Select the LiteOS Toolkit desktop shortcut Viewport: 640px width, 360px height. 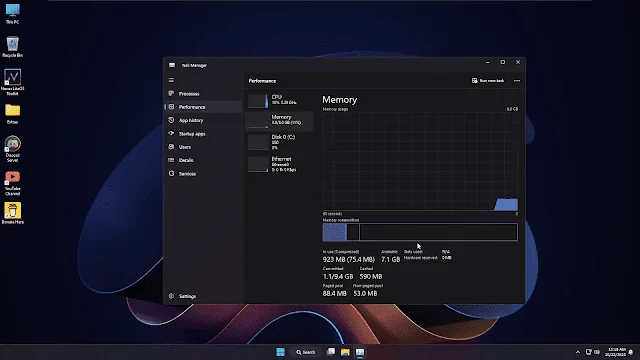(12, 82)
